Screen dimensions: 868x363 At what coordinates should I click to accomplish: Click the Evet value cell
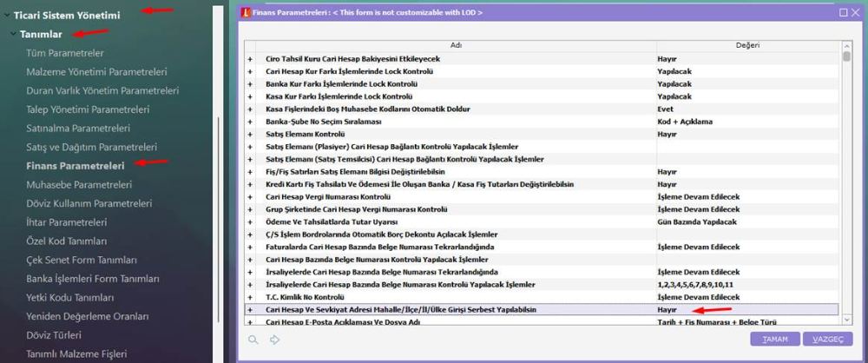747,109
